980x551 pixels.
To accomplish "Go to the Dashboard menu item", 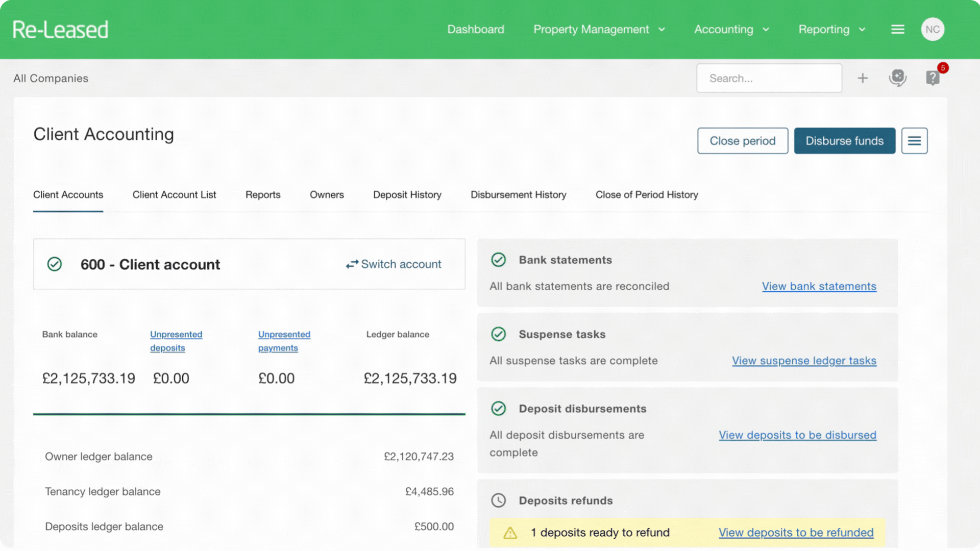I will [x=476, y=30].
